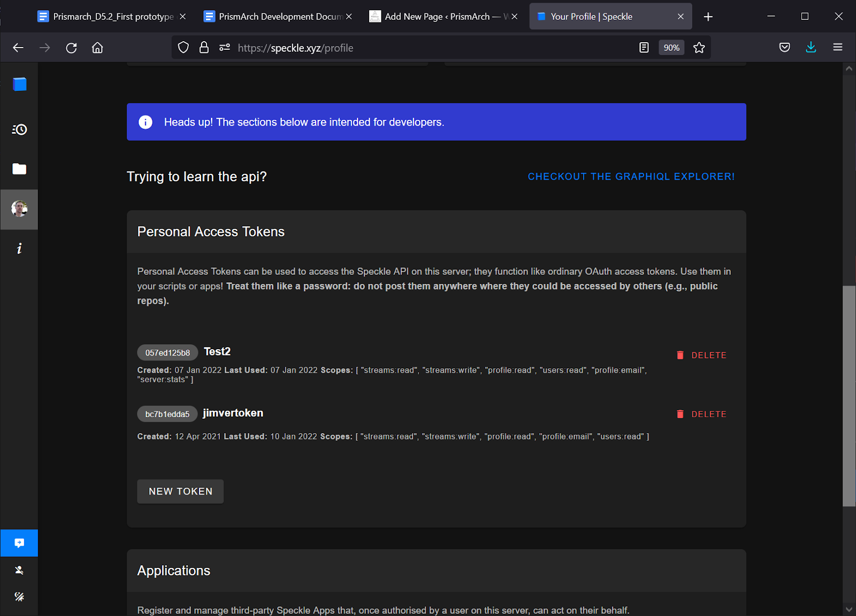Click the scrollbar down arrow

(849, 610)
